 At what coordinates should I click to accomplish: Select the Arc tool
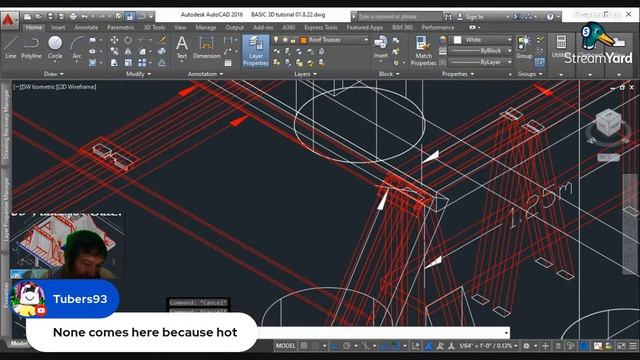77,47
